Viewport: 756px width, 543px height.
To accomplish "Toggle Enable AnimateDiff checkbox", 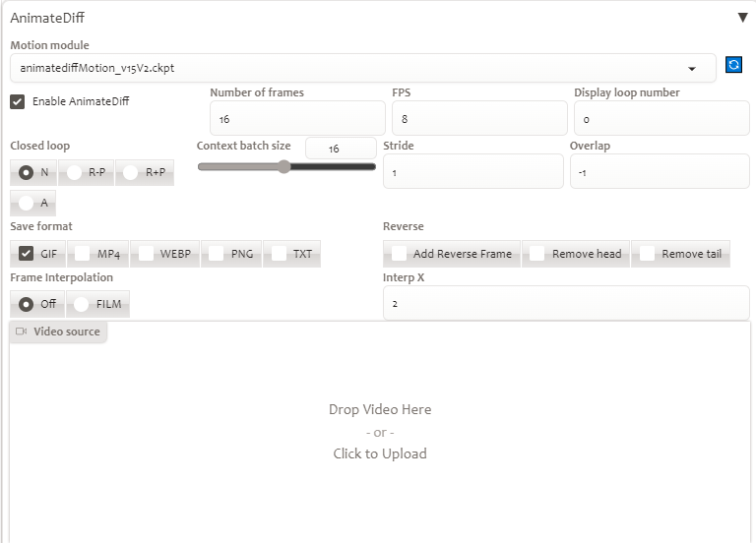I will (x=18, y=101).
